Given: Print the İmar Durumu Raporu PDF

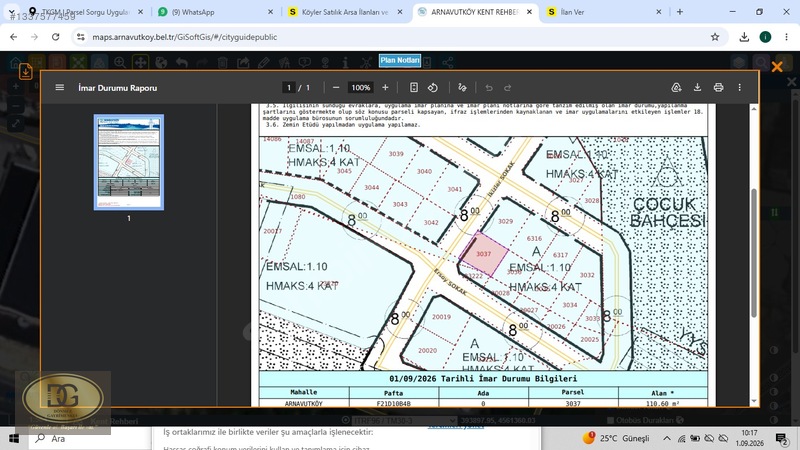Looking at the screenshot, I should [x=718, y=88].
